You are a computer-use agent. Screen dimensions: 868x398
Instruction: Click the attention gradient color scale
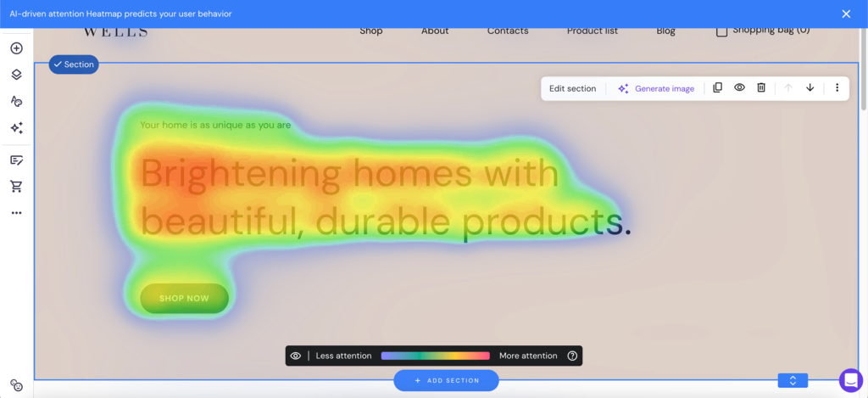click(436, 356)
